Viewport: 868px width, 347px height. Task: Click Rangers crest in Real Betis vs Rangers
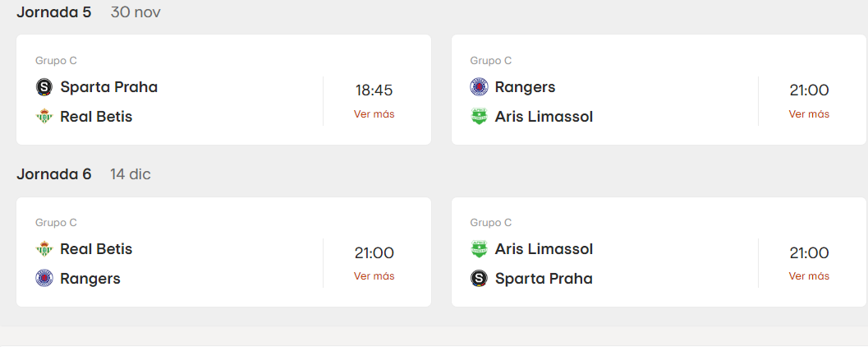(44, 279)
